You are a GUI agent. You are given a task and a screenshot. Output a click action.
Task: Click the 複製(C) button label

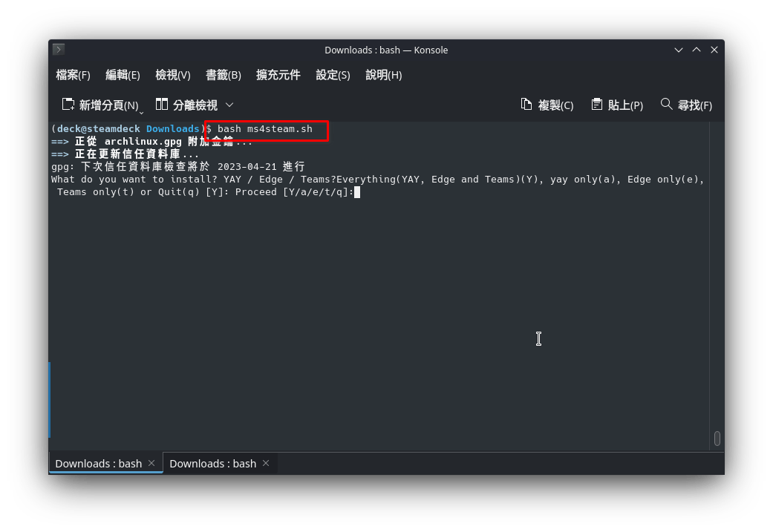coord(555,105)
